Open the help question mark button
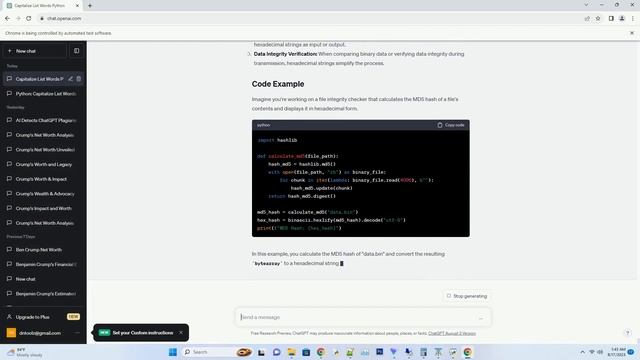 point(628,333)
